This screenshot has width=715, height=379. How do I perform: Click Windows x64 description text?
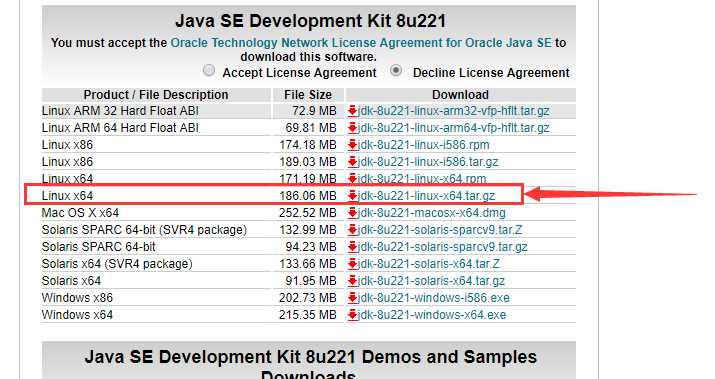[77, 315]
